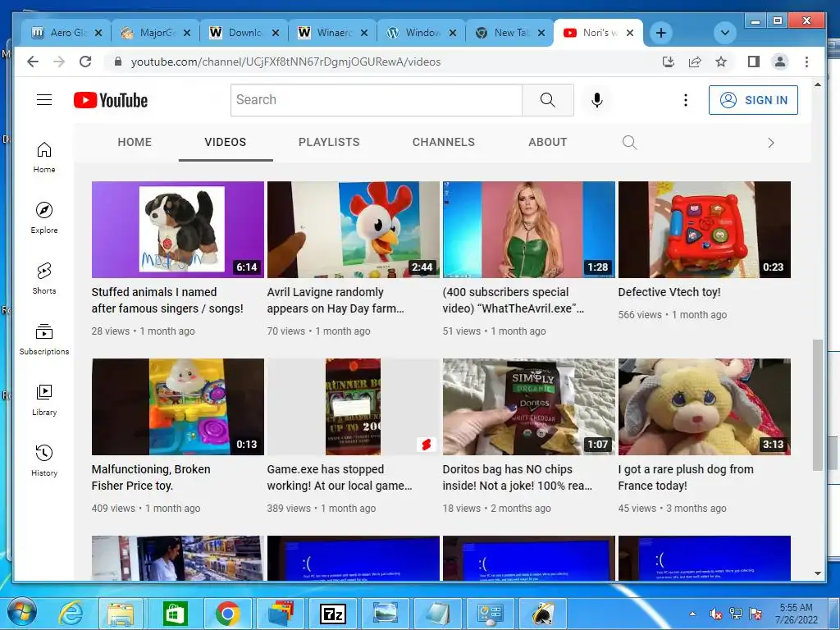Show more channel tabs with right chevron

coord(770,143)
